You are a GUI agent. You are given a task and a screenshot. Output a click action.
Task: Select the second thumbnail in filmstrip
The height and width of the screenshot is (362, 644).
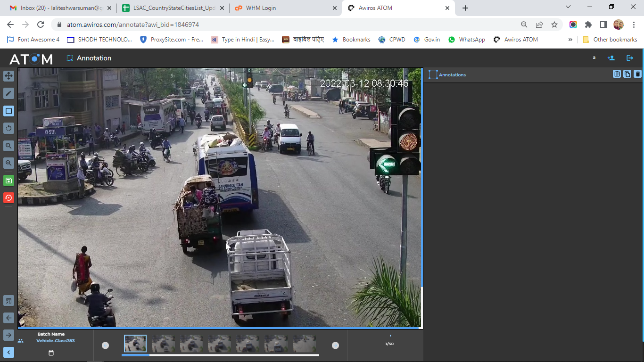(163, 344)
